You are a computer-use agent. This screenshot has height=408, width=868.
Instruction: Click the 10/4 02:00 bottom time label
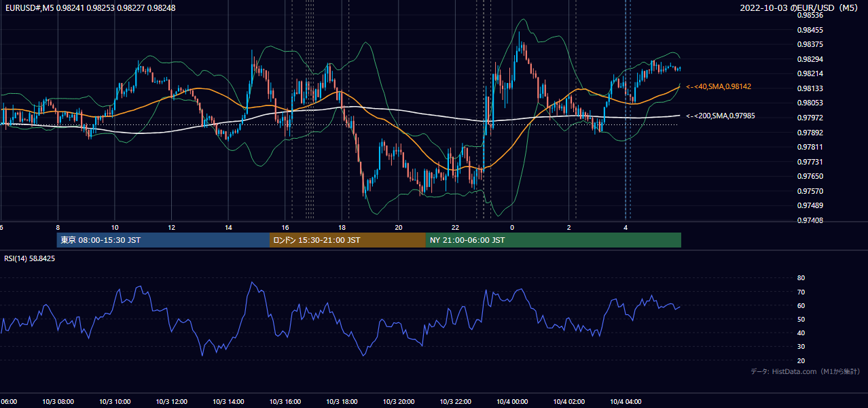[568, 402]
